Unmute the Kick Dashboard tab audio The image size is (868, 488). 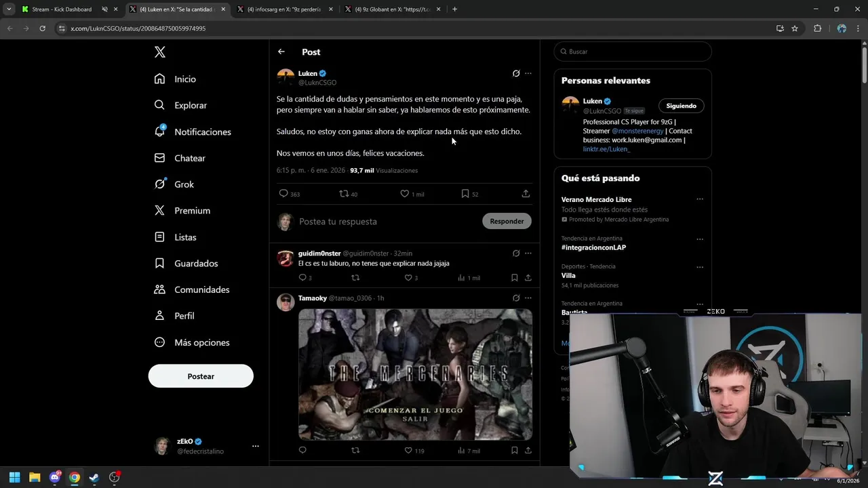(x=105, y=9)
